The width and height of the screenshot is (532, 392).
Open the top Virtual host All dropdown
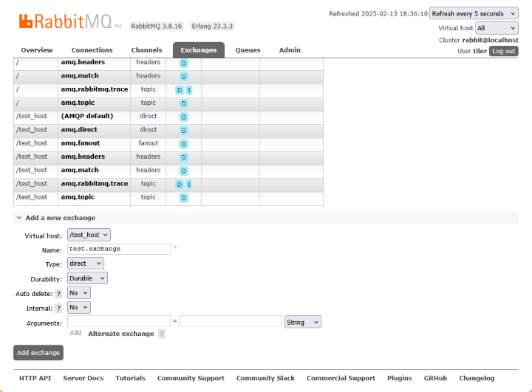pos(497,28)
